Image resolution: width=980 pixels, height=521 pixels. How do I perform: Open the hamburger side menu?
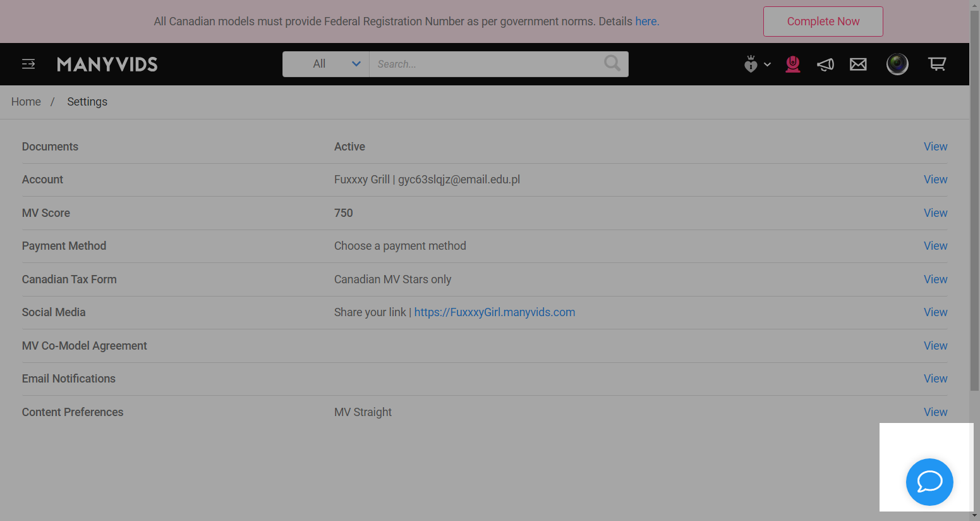pyautogui.click(x=28, y=64)
